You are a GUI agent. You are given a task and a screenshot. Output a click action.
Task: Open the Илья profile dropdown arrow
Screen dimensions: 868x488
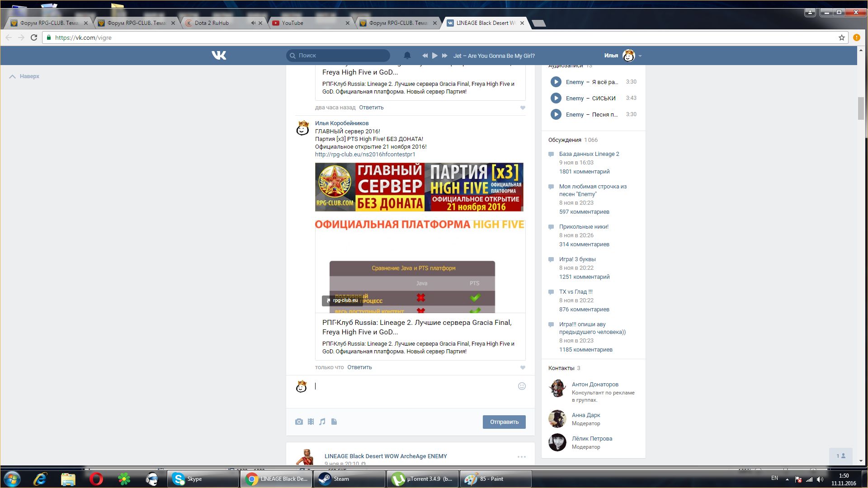click(x=640, y=56)
